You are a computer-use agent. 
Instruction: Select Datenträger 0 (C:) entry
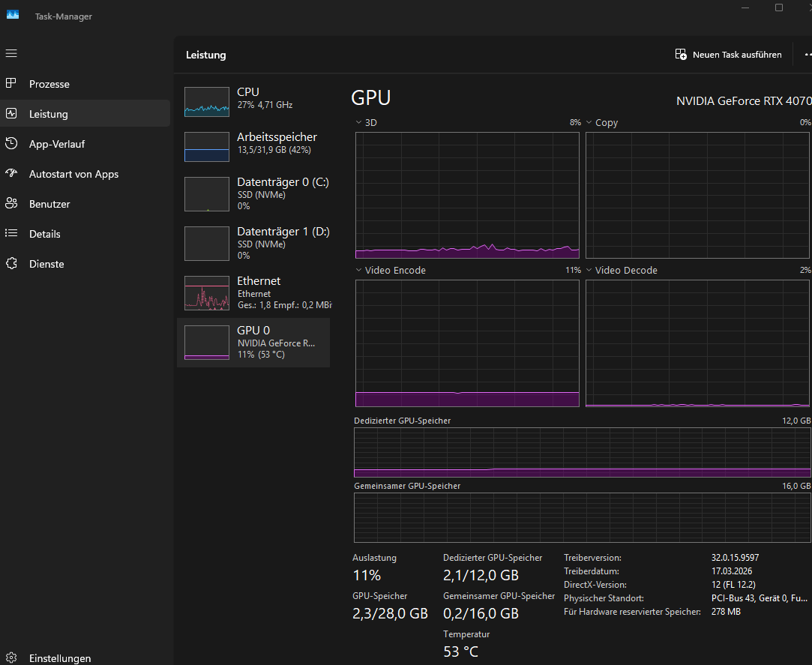(253, 193)
